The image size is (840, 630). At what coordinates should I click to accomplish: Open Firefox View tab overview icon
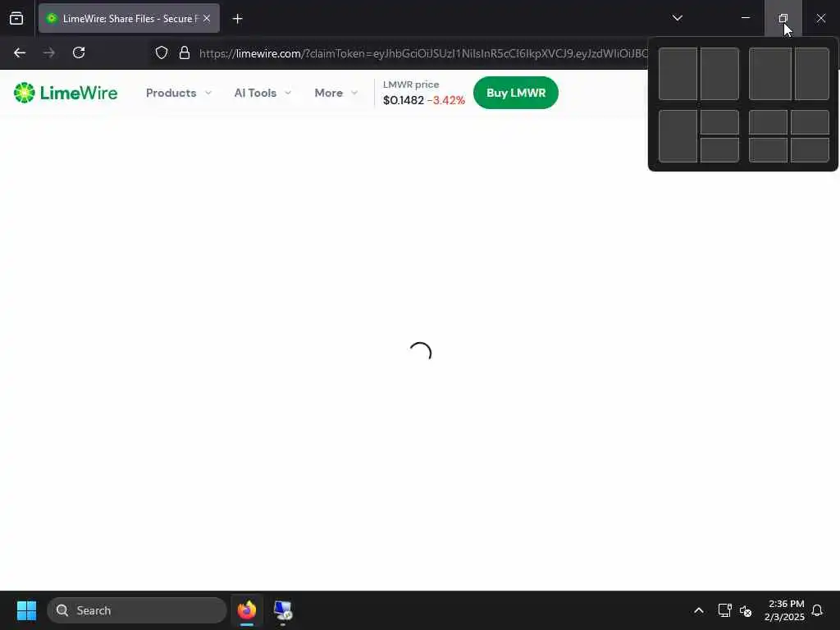tap(16, 18)
